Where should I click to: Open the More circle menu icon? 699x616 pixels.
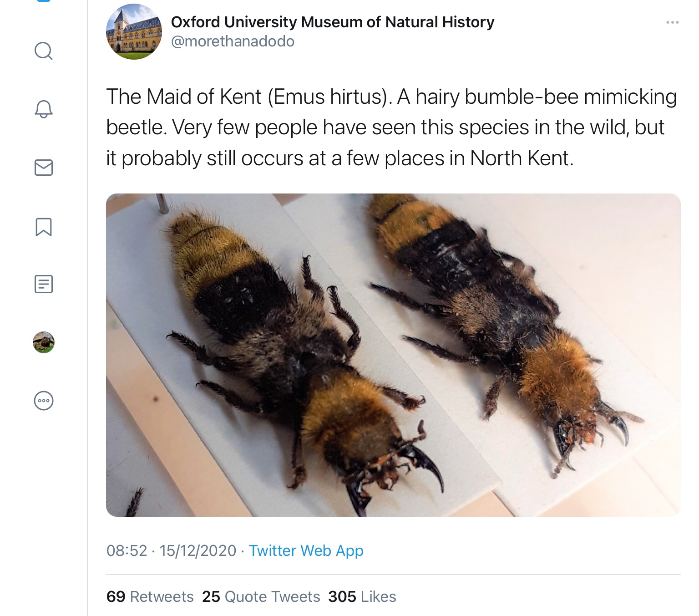(44, 401)
